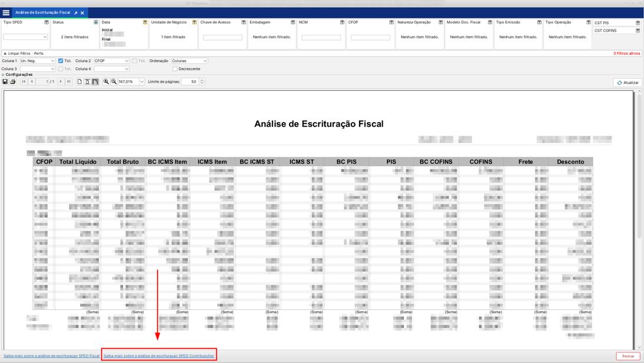
Task: Uncheck the Tot. checkbox for Coluna 1
Action: click(61, 61)
